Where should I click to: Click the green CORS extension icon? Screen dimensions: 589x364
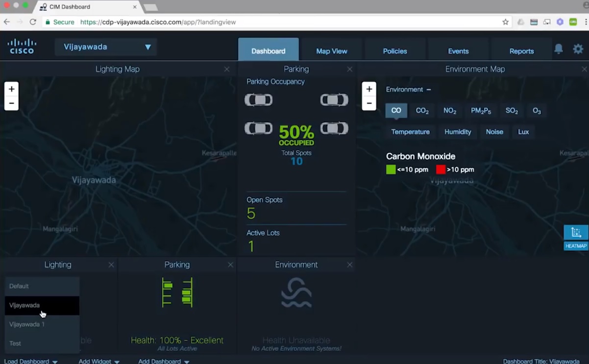click(573, 22)
